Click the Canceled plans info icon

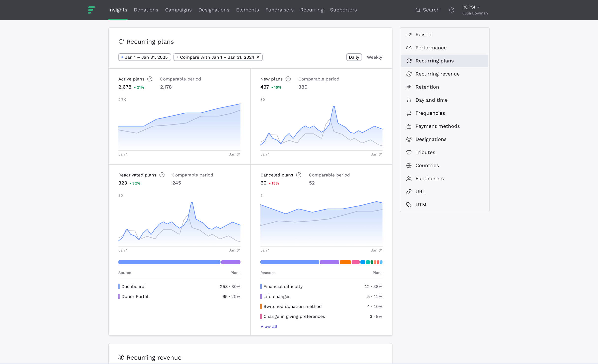coord(299,175)
